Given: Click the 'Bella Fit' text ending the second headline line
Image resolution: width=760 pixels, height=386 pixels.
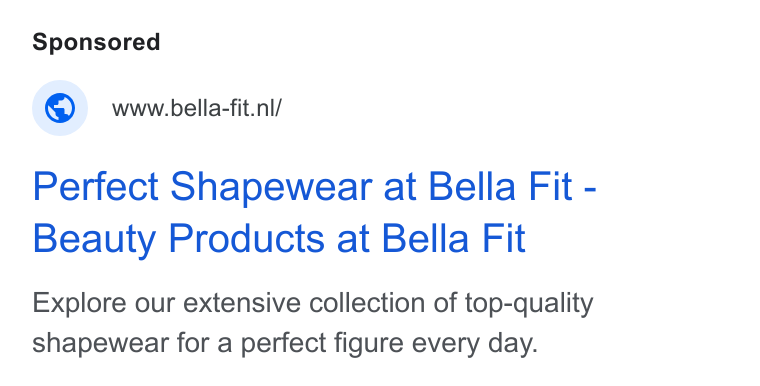Looking at the screenshot, I should point(454,239).
